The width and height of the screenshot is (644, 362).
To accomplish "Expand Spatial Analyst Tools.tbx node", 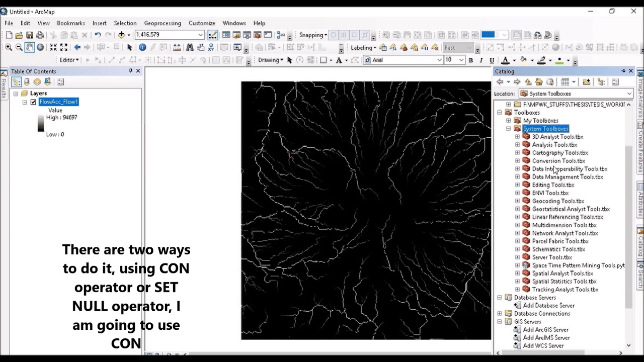I will tap(517, 274).
